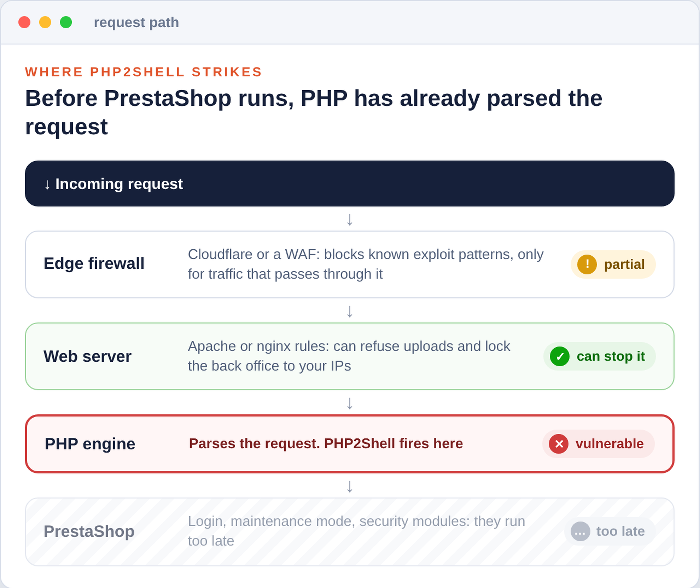Image resolution: width=700 pixels, height=588 pixels.
Task: Click the red X icon beside vulnerable
Action: pos(559,444)
